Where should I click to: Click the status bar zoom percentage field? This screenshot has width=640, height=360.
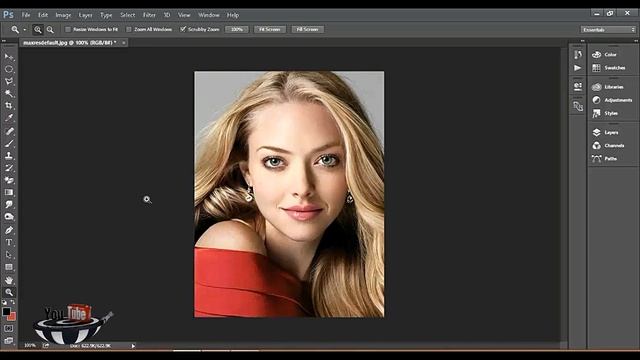[x=30, y=346]
